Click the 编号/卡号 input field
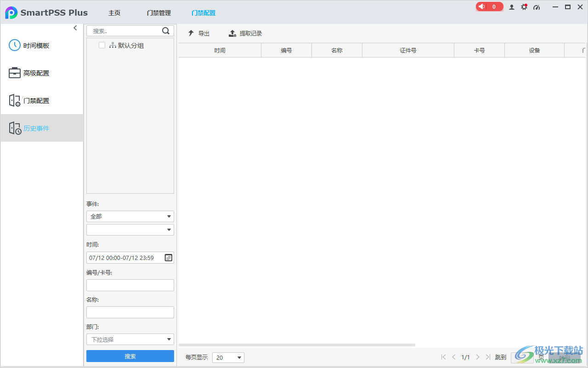Screen dimensions: 588x368 pyautogui.click(x=130, y=285)
